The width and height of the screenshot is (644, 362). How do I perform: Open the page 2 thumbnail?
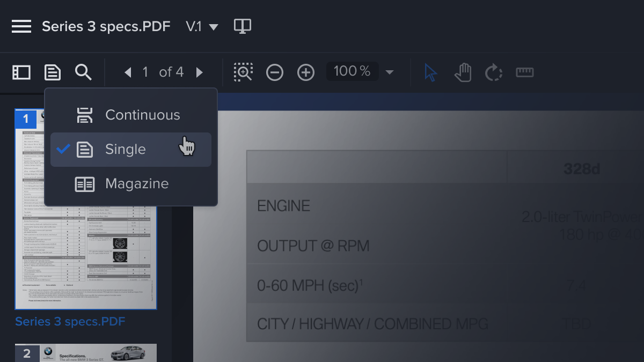coord(86,353)
